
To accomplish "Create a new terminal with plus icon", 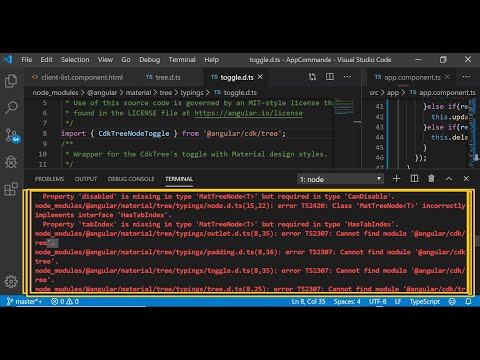I will (396, 179).
